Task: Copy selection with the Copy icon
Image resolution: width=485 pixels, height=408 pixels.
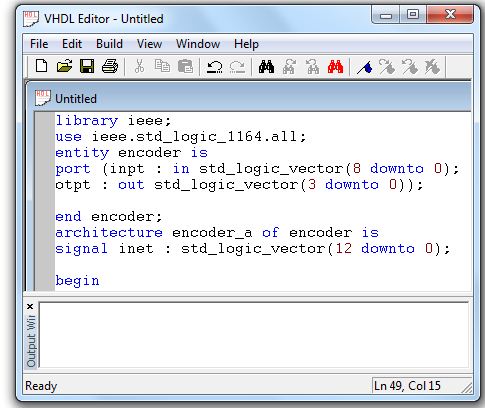Action: point(162,66)
